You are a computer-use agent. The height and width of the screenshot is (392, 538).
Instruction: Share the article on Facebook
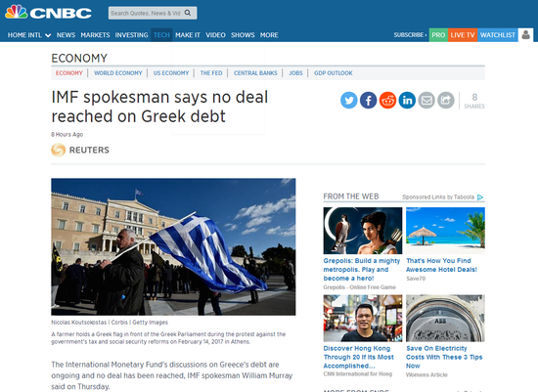(368, 100)
